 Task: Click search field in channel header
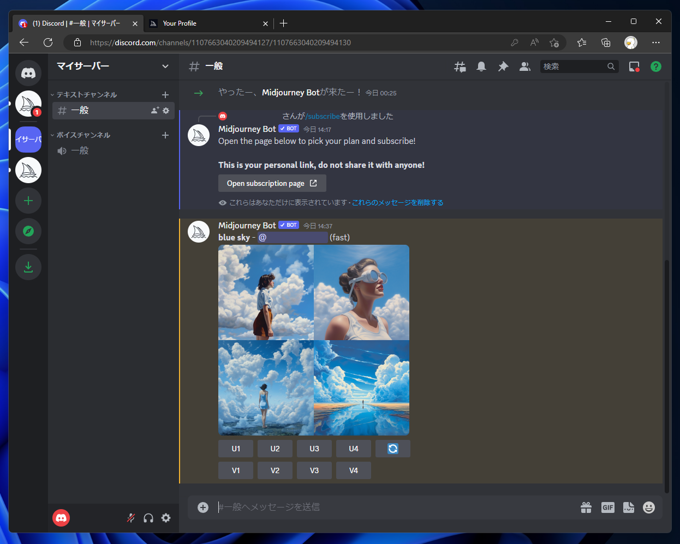[x=579, y=66]
